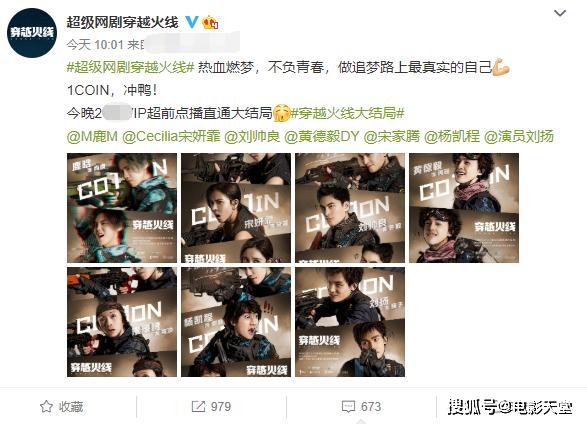Open the 刘扬 poster thumbnail in bottom row
Screen dimensions: 587x424
350,322
